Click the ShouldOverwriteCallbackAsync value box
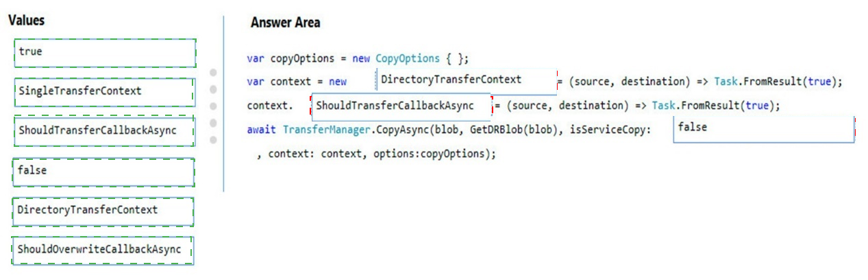 point(102,250)
